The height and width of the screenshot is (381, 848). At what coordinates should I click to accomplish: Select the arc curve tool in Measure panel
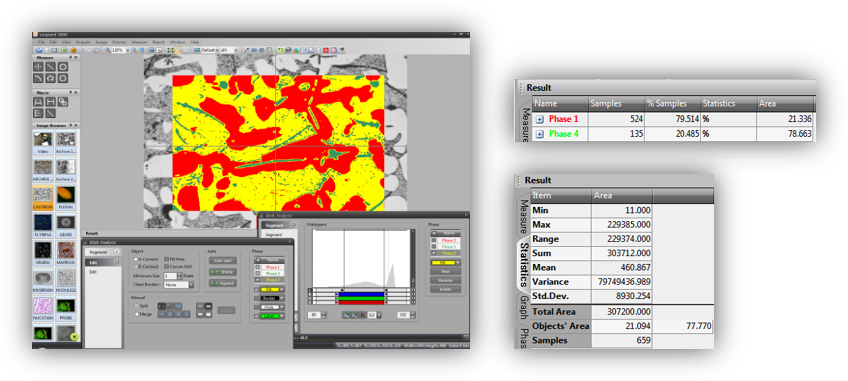click(x=38, y=78)
